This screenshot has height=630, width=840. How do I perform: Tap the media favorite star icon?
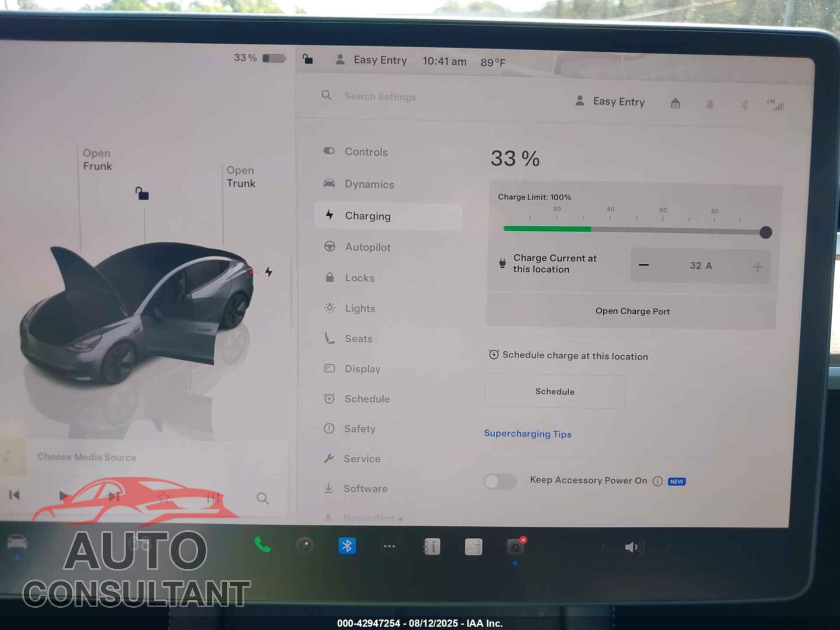pos(163,497)
